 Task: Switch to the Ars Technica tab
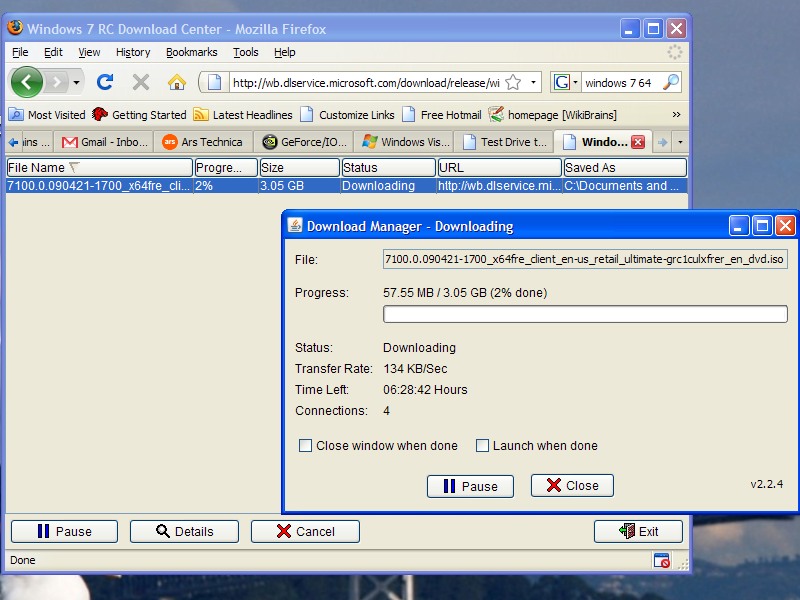(203, 142)
